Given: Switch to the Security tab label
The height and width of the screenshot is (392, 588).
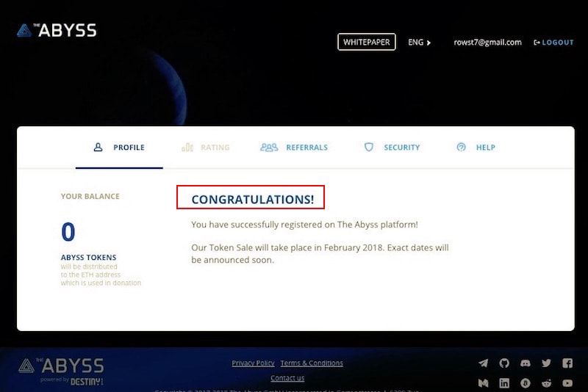Looking at the screenshot, I should [x=401, y=148].
